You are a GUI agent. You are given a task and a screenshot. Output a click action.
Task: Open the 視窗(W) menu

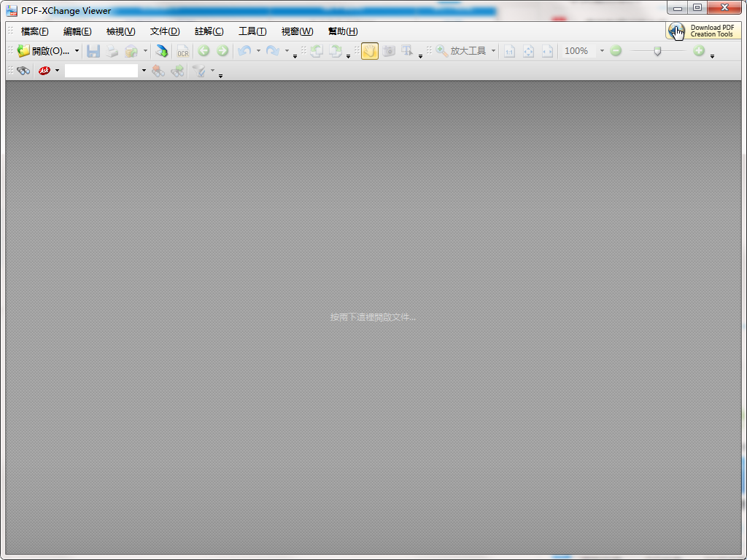coord(298,31)
